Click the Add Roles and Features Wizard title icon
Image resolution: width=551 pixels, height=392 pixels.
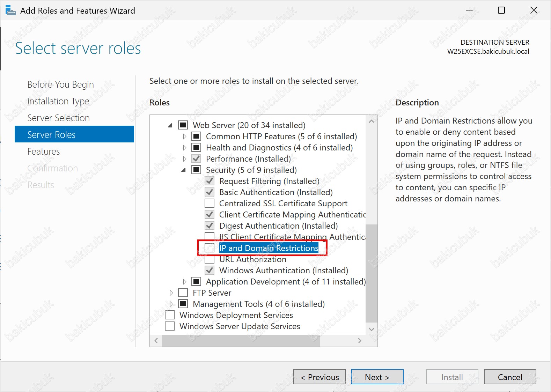(x=11, y=10)
